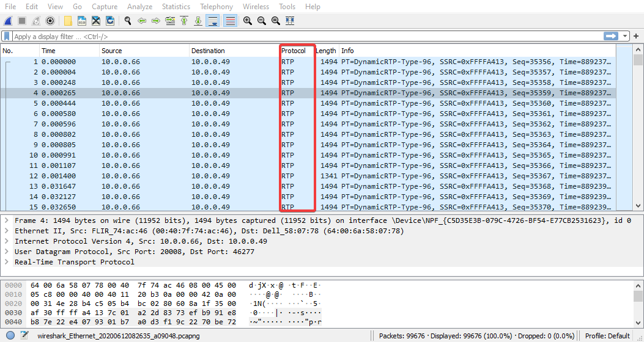Toggle auto scroll during live capture
644x342 pixels.
212,21
